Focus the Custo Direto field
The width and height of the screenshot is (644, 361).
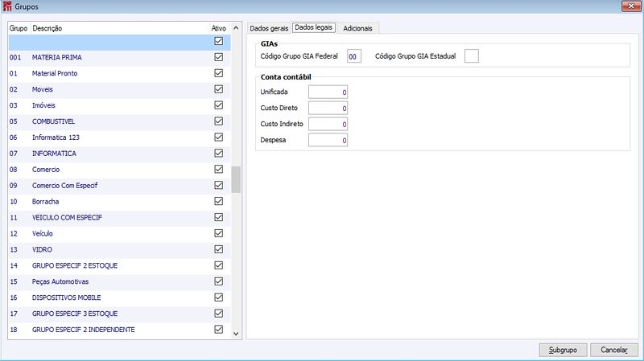pyautogui.click(x=328, y=109)
